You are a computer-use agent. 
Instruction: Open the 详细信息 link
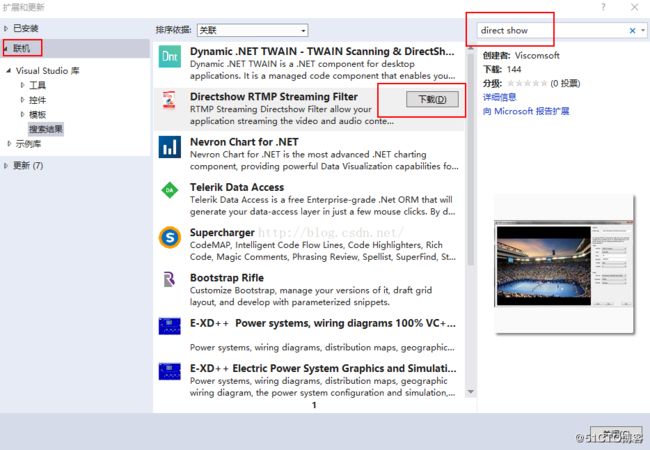point(500,97)
